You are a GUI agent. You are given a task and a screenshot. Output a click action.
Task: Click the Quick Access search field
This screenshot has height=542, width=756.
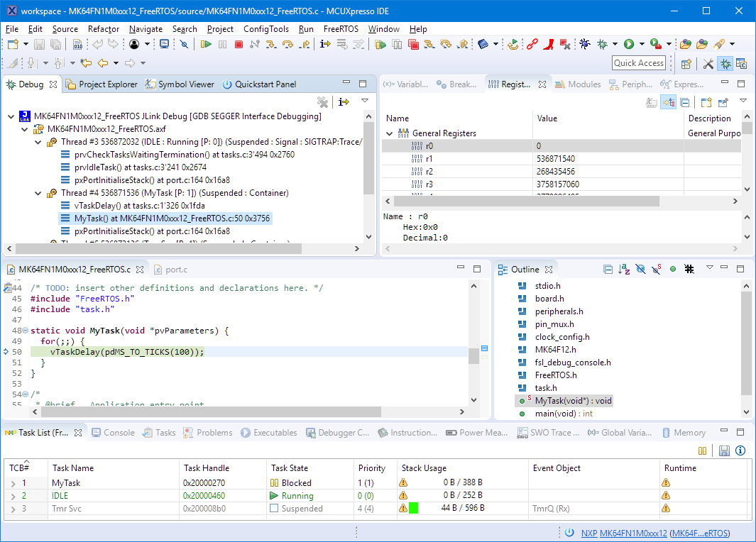tap(638, 63)
